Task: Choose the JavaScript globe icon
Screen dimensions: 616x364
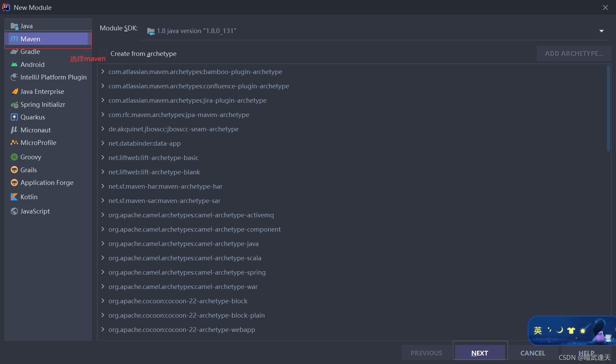Action: pos(14,211)
